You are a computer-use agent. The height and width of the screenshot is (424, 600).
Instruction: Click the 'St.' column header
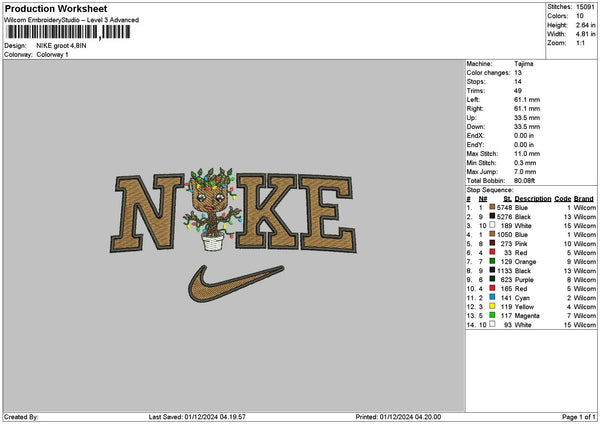[507, 199]
